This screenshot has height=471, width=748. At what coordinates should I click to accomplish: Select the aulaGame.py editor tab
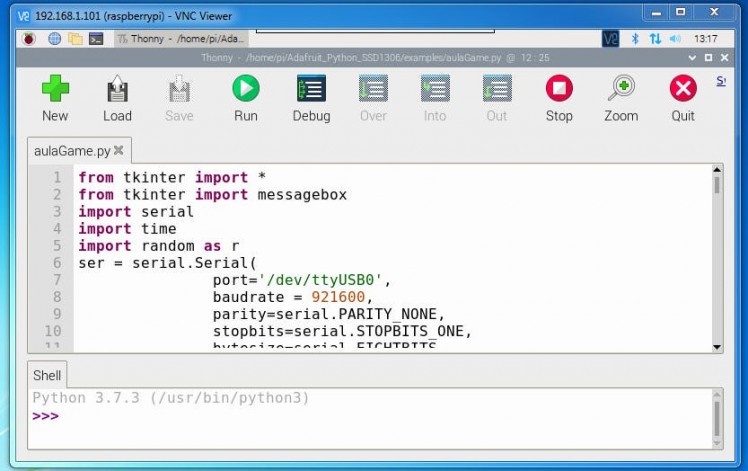coord(79,151)
